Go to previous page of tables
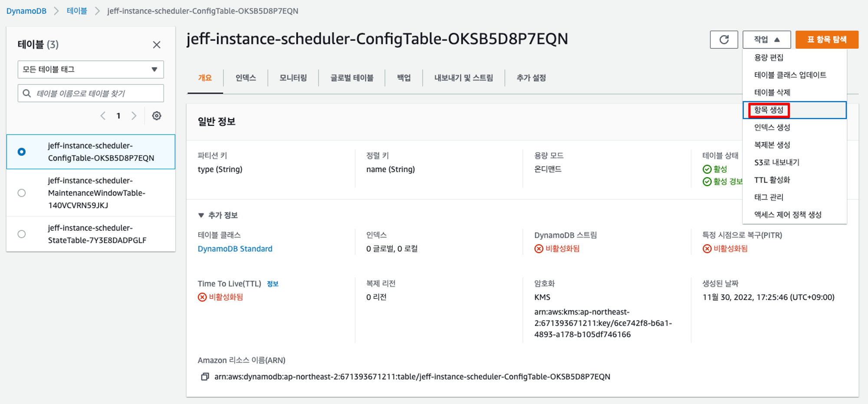The width and height of the screenshot is (868, 404). tap(103, 116)
